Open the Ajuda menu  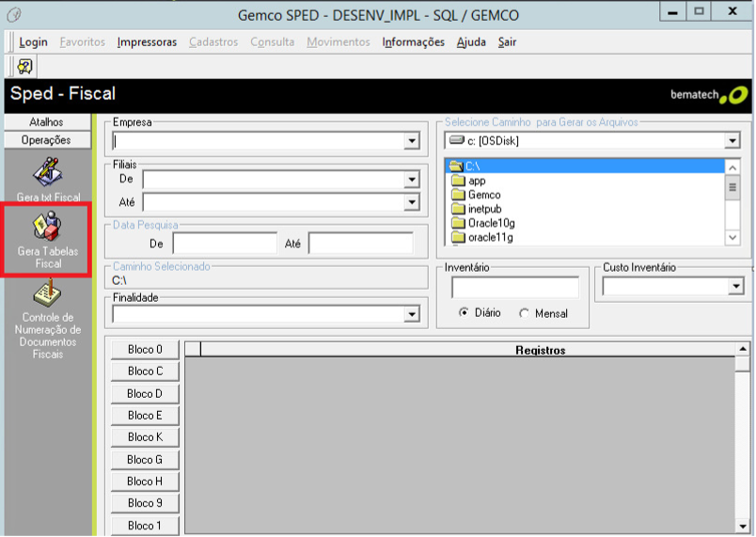coord(471,42)
